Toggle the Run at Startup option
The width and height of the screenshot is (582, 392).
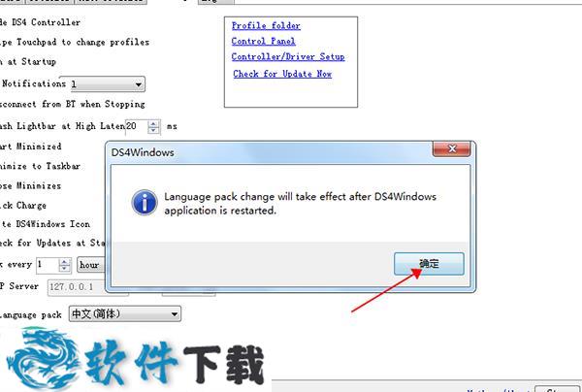tap(28, 62)
